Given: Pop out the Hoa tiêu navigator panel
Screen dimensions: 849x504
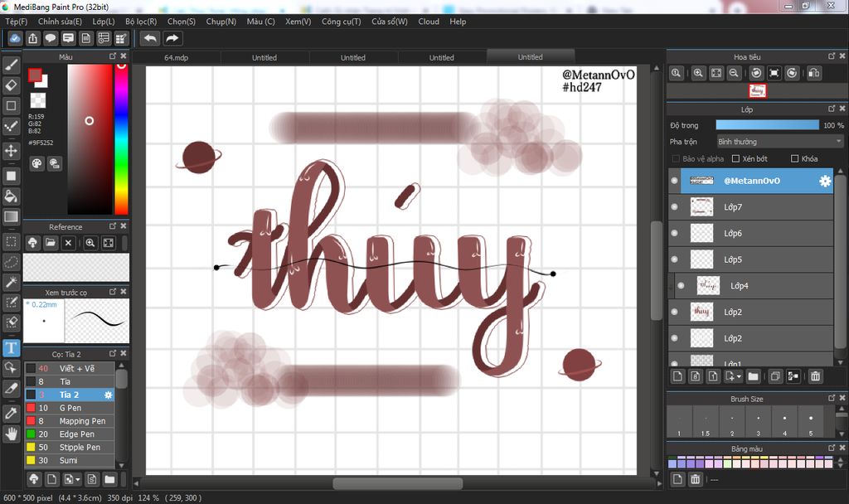Looking at the screenshot, I should click(832, 56).
